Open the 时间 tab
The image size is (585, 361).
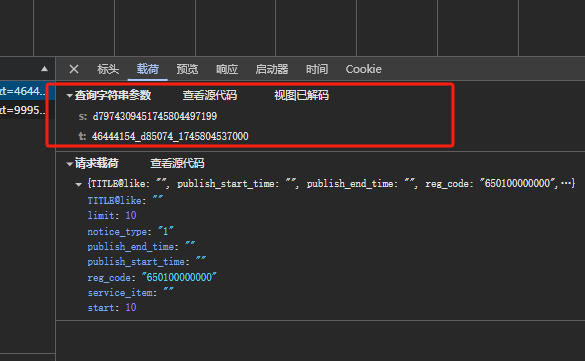coord(317,69)
